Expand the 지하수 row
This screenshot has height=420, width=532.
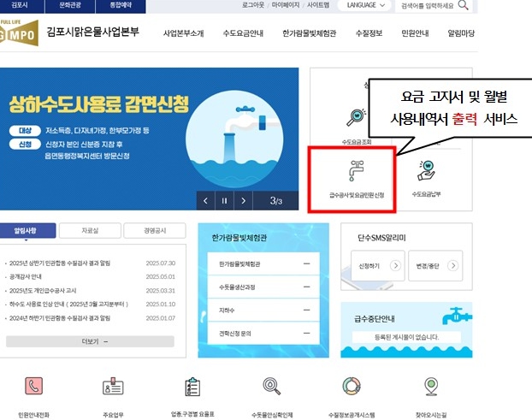[263, 310]
